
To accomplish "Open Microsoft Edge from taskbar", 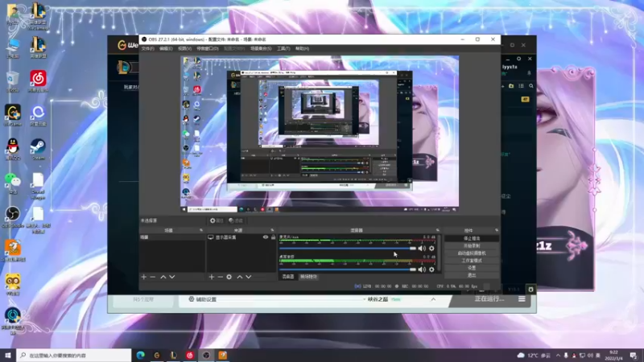I will tap(140, 356).
